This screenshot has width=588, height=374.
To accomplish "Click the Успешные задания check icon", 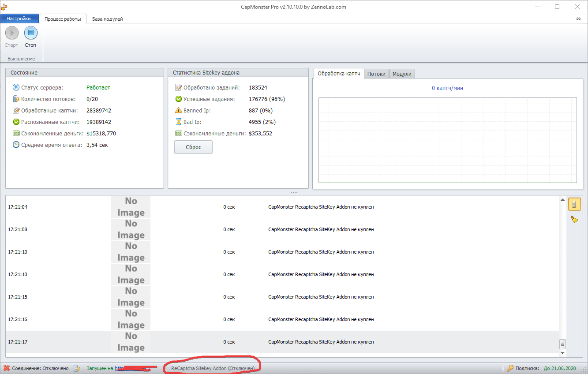I will pyautogui.click(x=179, y=99).
